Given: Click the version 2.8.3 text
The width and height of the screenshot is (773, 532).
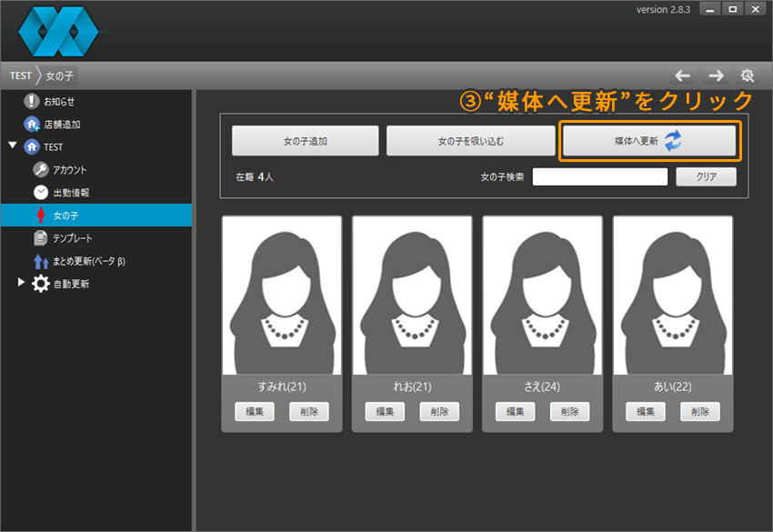Looking at the screenshot, I should pyautogui.click(x=663, y=9).
